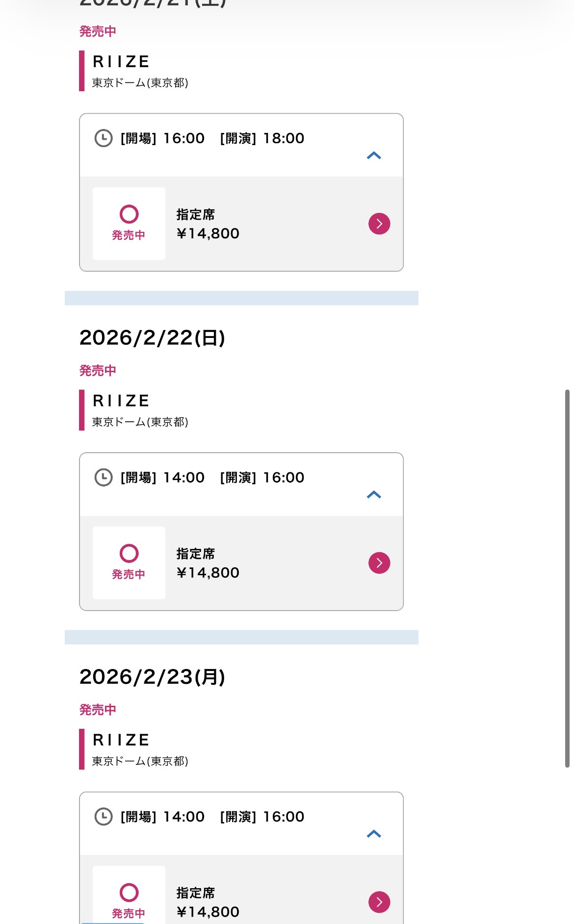Screen dimensions: 574x924
Task: Click on-sale circle icon for 2026/2/23
Action: coord(129,893)
